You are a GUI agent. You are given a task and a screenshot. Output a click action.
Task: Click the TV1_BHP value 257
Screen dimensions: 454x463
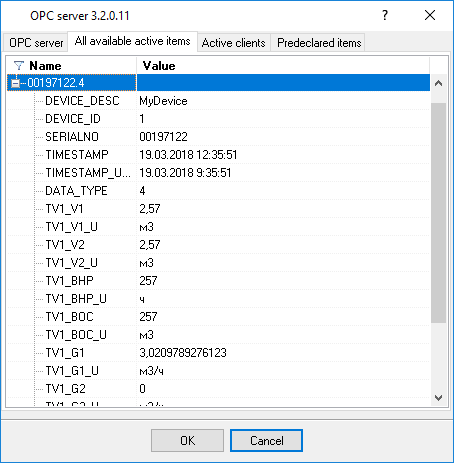point(148,281)
